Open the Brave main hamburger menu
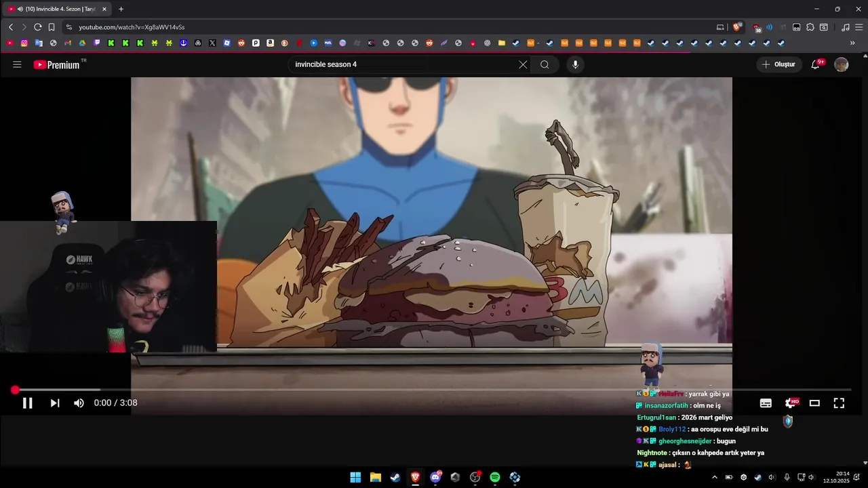The width and height of the screenshot is (868, 488). pyautogui.click(x=859, y=27)
